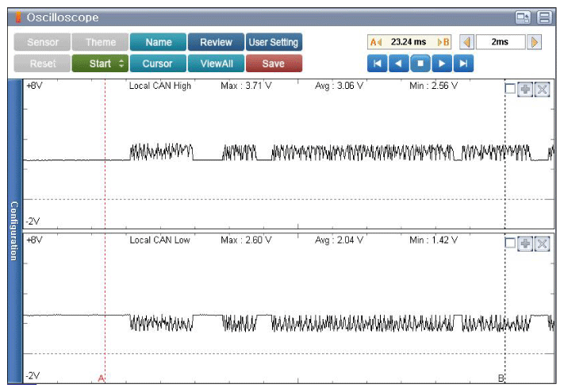The image size is (564, 392).
Task: Skip to the last waveform frame
Action: (x=464, y=63)
